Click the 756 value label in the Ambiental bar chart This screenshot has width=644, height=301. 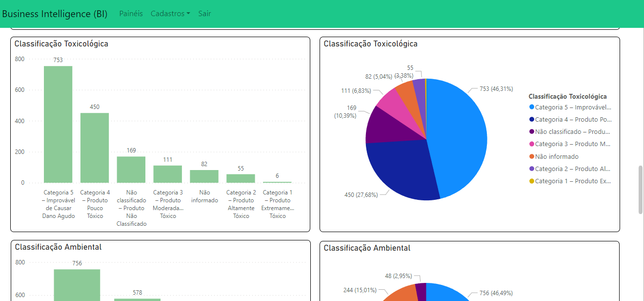tap(77, 263)
